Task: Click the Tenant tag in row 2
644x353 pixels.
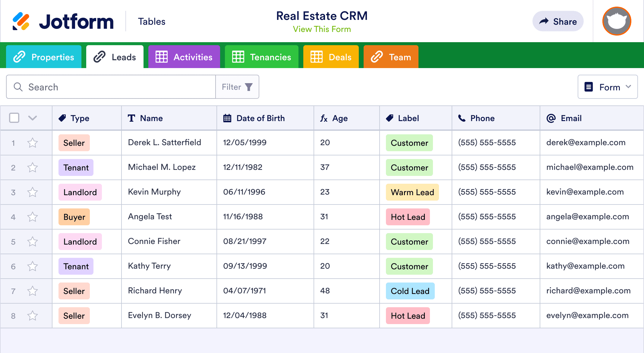Action: pyautogui.click(x=76, y=167)
